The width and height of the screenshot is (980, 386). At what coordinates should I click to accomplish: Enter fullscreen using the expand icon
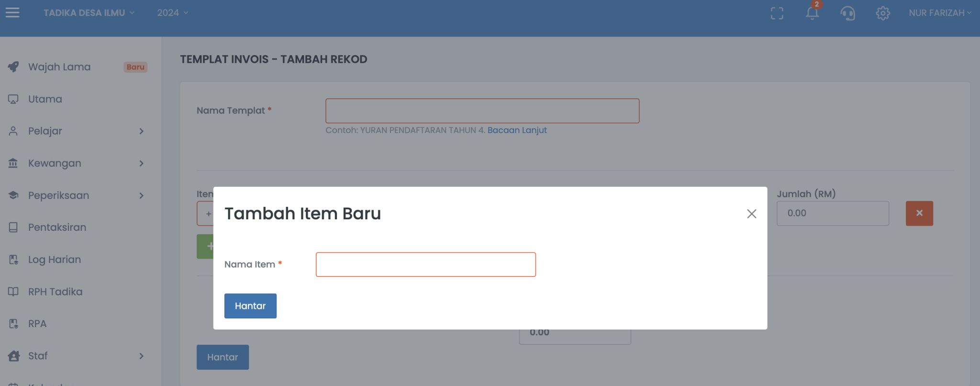tap(778, 13)
